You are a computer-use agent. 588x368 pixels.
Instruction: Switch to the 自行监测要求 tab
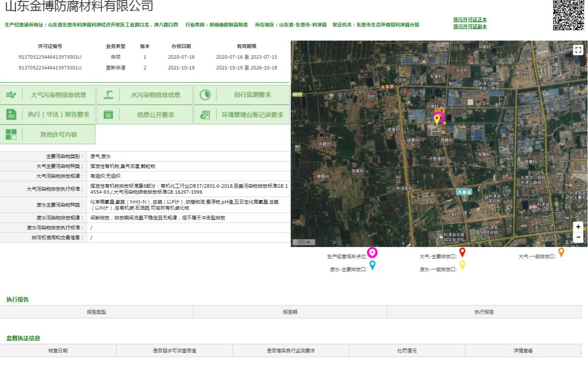pyautogui.click(x=242, y=95)
